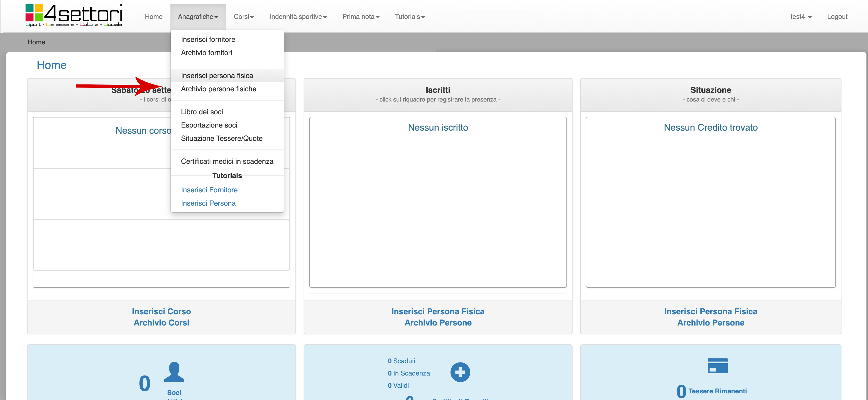Choose Archivio persone fisiche from menu
868x400 pixels.
pyautogui.click(x=218, y=89)
